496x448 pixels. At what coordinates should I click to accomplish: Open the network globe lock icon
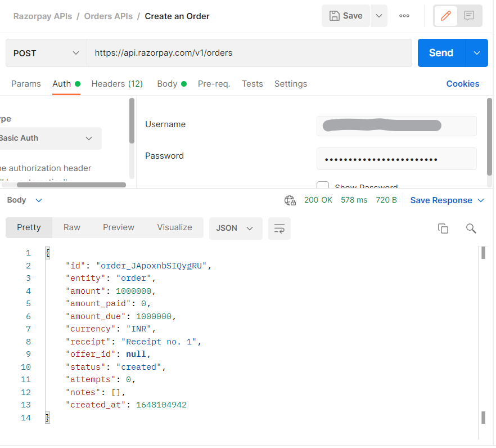291,201
